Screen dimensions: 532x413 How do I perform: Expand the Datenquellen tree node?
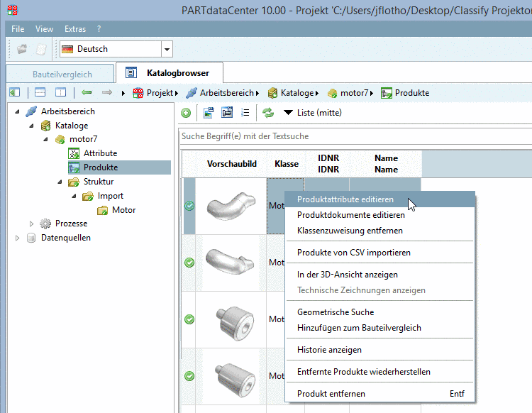[17, 238]
